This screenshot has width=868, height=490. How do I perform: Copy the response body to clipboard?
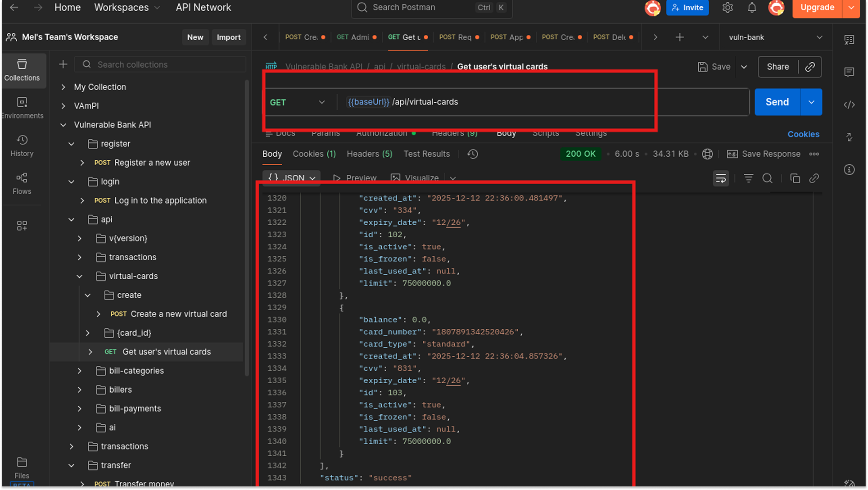[795, 178]
